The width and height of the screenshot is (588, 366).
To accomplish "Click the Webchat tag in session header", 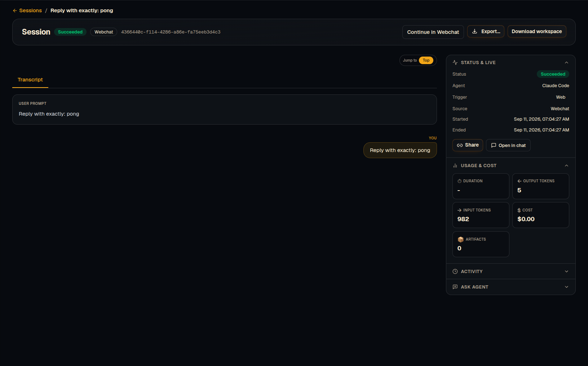I will (x=104, y=32).
